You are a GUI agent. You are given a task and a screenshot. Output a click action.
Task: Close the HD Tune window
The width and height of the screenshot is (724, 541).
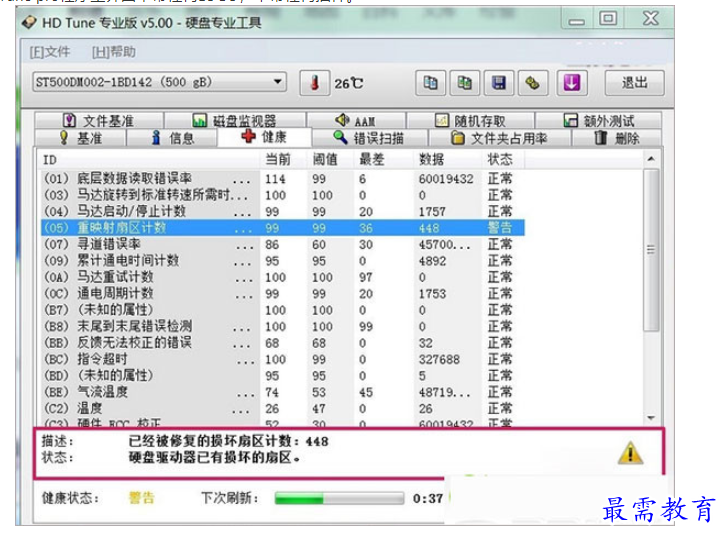point(650,18)
